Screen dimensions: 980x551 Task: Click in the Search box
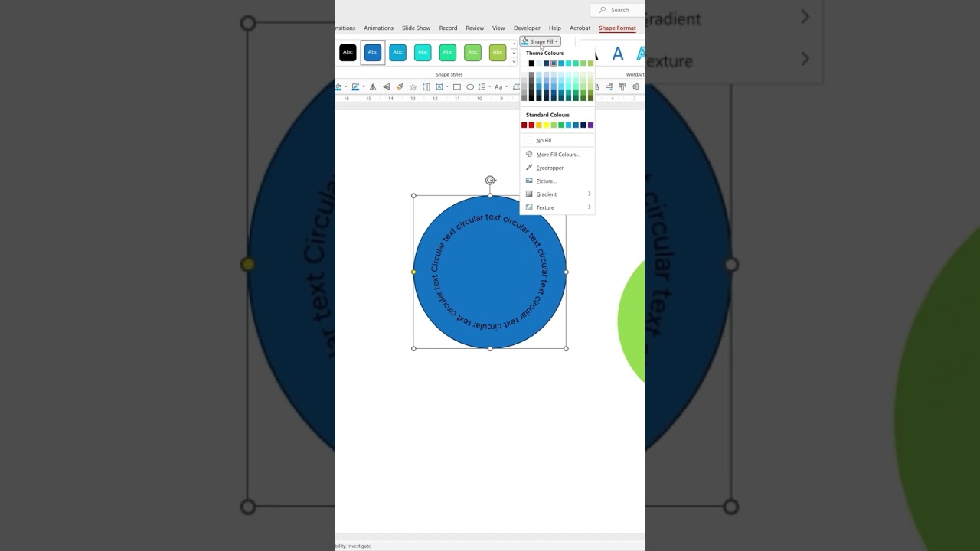617,10
